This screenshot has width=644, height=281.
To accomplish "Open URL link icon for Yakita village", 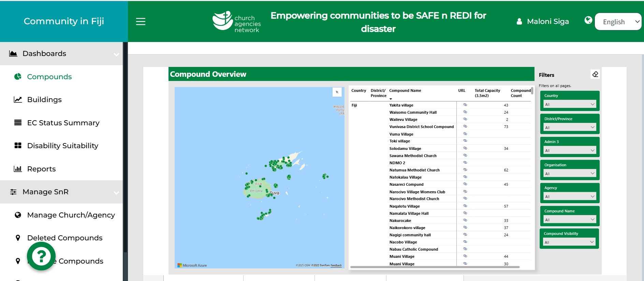I will point(465,105).
